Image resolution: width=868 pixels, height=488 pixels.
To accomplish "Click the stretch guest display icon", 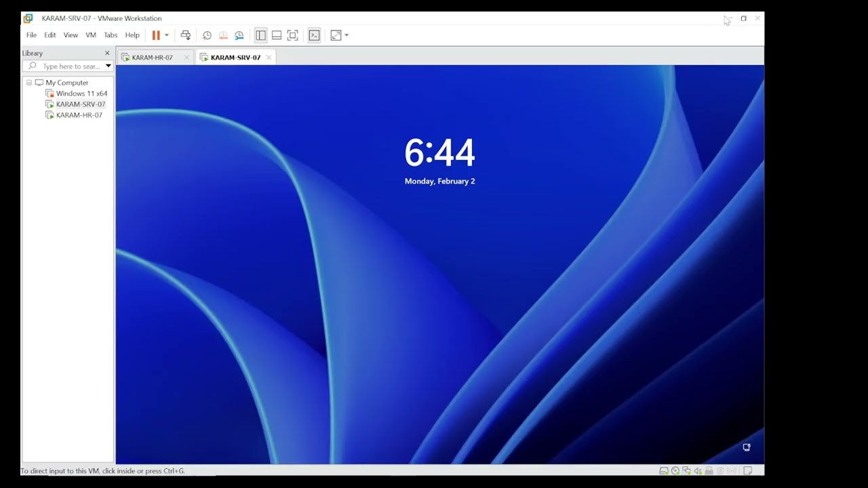I will [x=336, y=35].
